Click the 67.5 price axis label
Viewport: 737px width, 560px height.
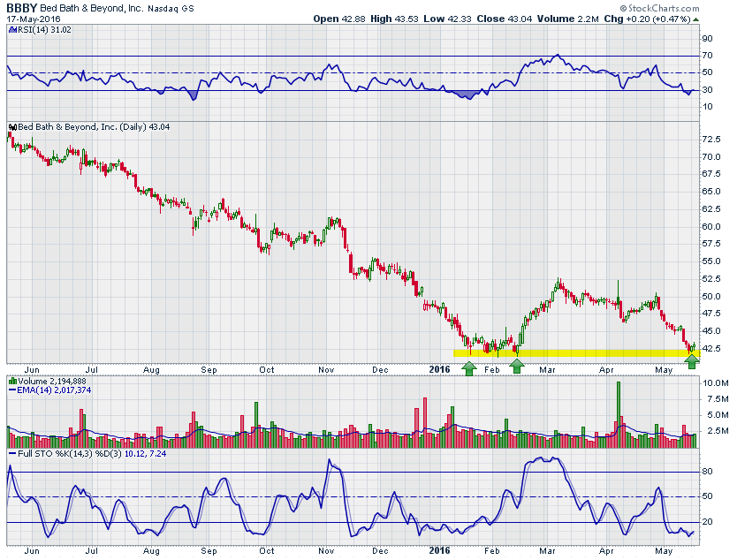pyautogui.click(x=711, y=174)
